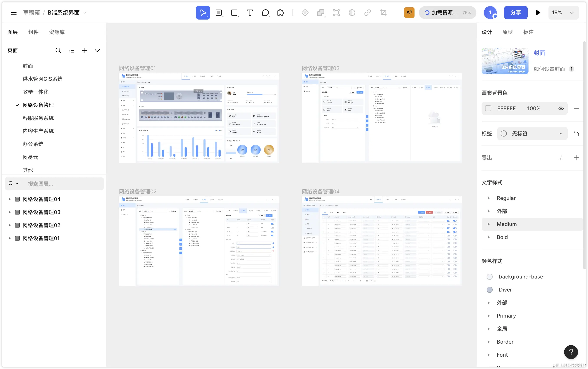Search pages with the magnifier icon
Viewport: 588px width, 369px height.
(x=58, y=51)
